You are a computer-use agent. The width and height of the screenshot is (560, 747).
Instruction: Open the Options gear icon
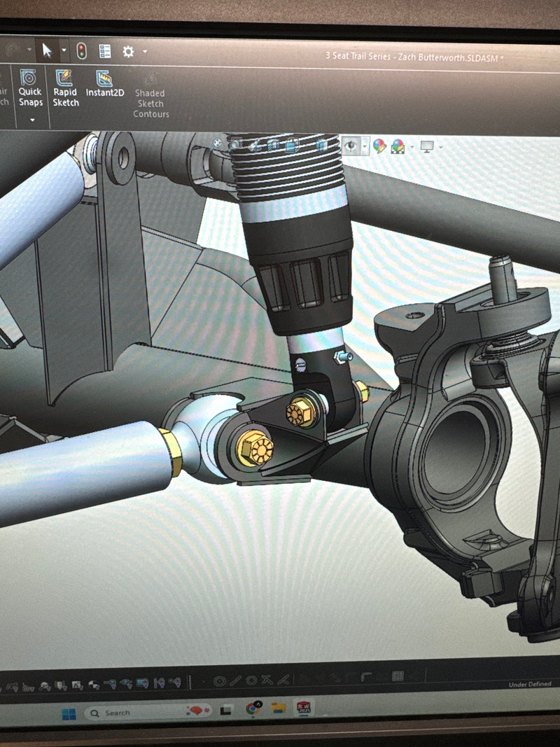(128, 51)
